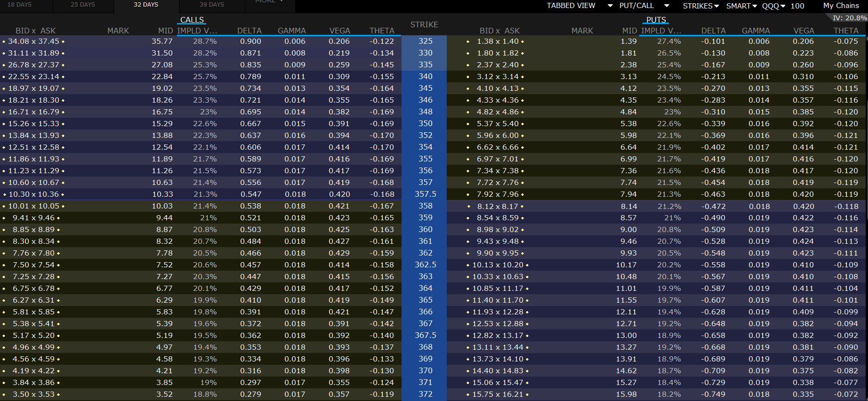Click the PUTS section header

point(656,20)
